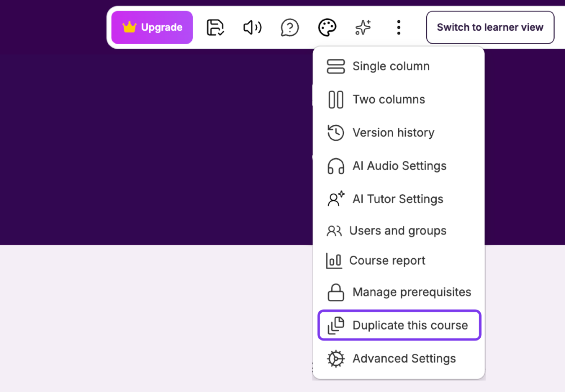565x392 pixels.
Task: Switch to learner view
Action: (x=490, y=27)
